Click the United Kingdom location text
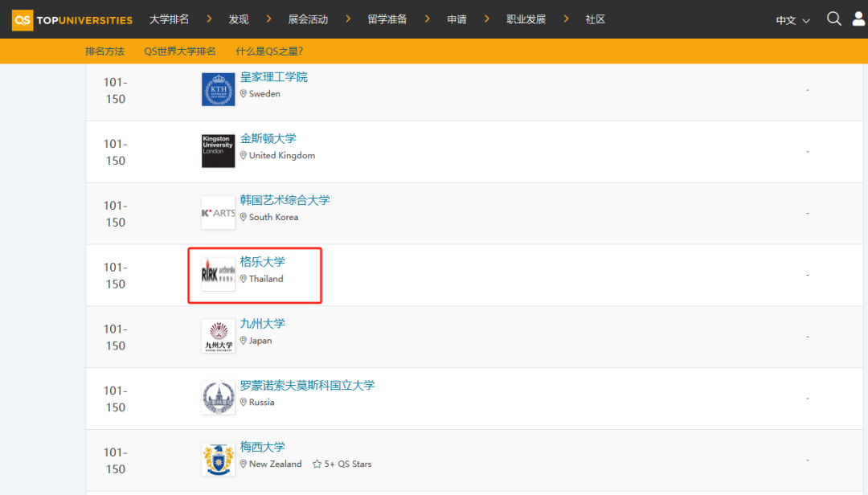 [282, 156]
